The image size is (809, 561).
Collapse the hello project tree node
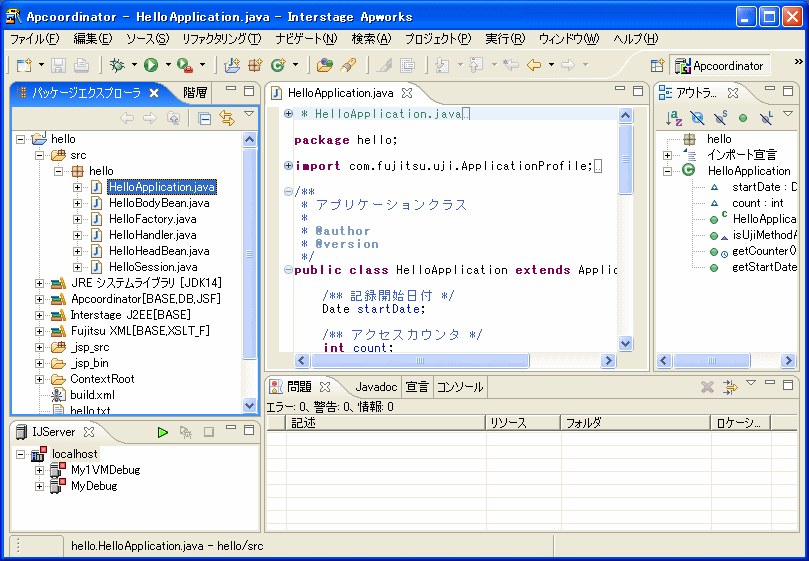(x=20, y=139)
